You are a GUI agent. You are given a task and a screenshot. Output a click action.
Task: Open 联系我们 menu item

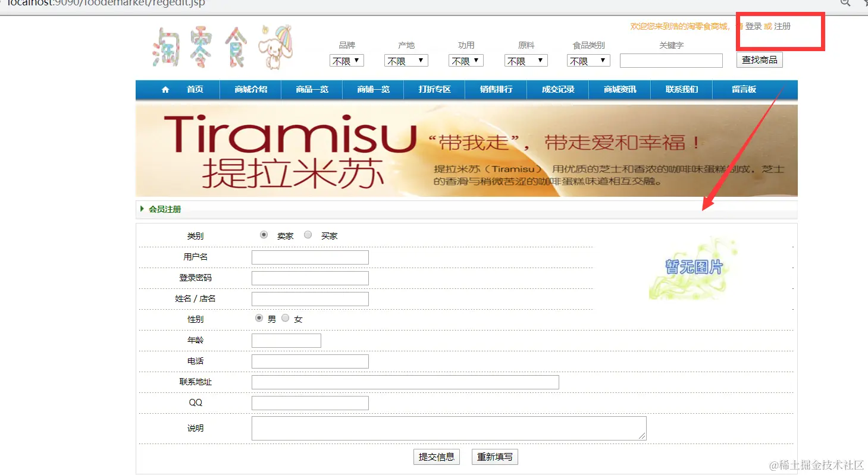[x=682, y=90]
